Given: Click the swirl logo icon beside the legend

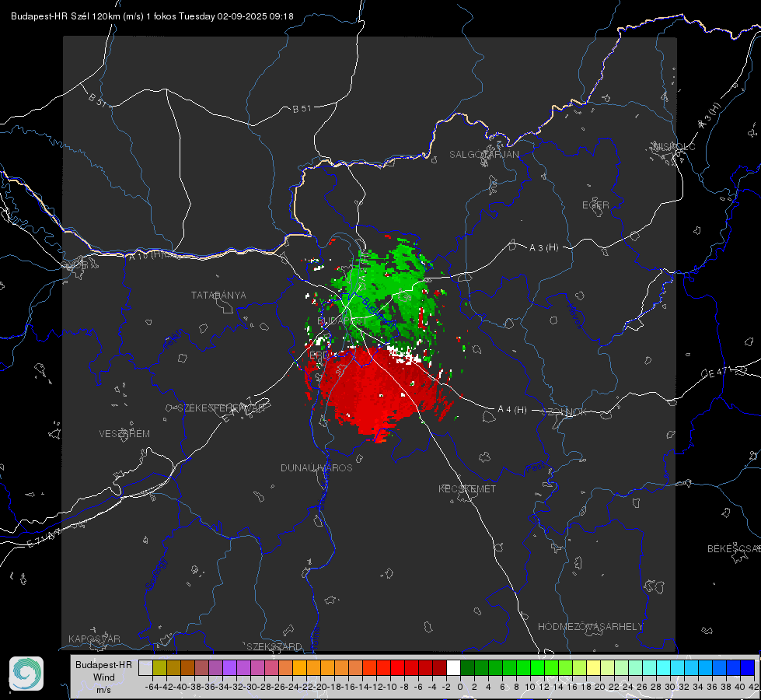Looking at the screenshot, I should [x=26, y=674].
